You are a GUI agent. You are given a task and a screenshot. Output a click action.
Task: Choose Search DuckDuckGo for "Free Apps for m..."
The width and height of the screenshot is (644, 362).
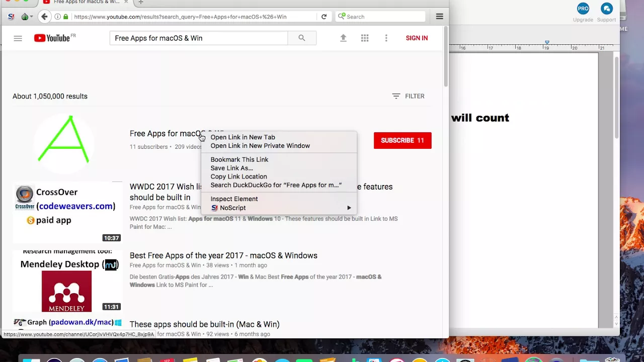(x=276, y=185)
